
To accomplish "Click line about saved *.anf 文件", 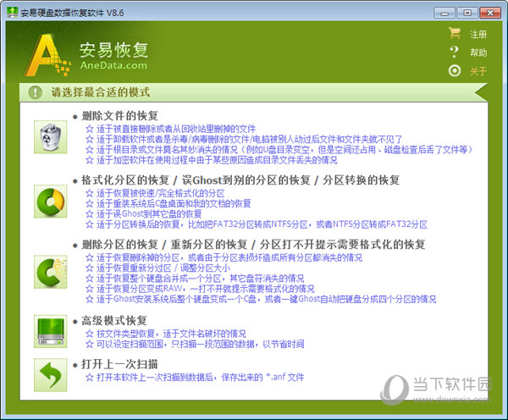I will (195, 377).
